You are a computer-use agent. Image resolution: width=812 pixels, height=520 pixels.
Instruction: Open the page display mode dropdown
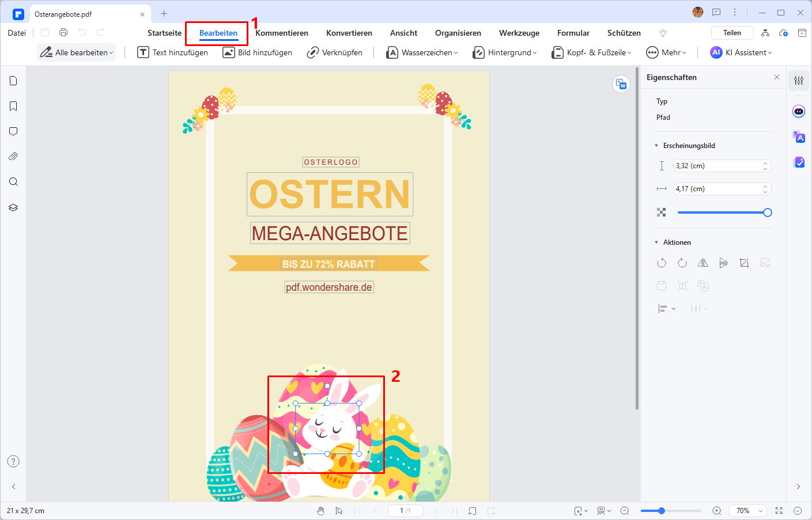tap(604, 511)
